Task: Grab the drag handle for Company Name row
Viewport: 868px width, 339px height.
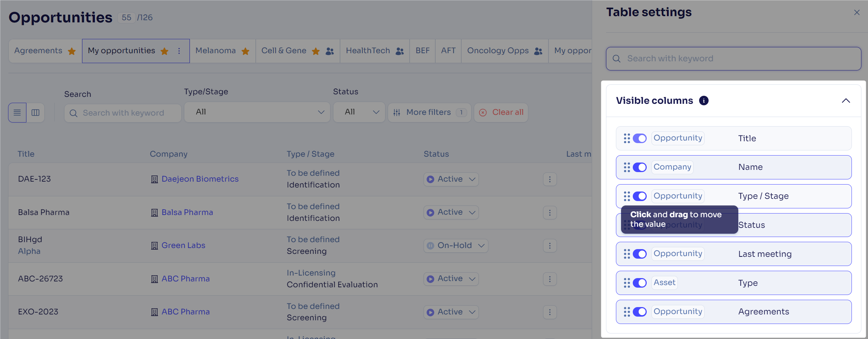Action: pos(627,167)
